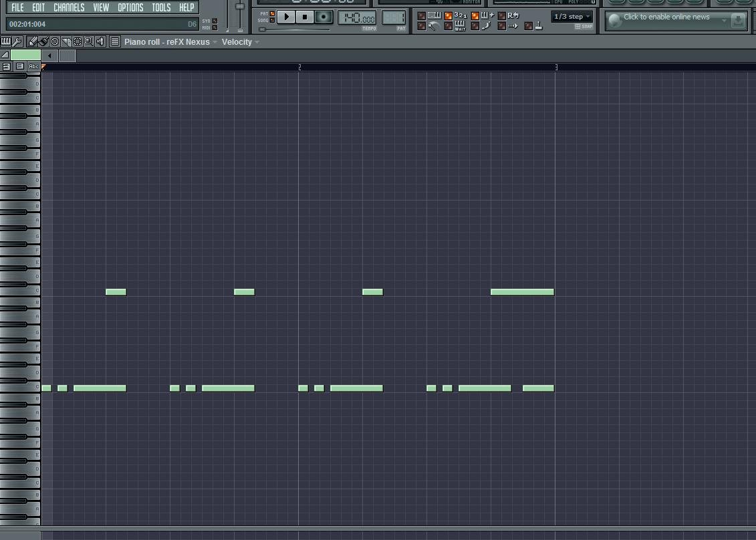Click the bar 3 marker on timeline

556,67
